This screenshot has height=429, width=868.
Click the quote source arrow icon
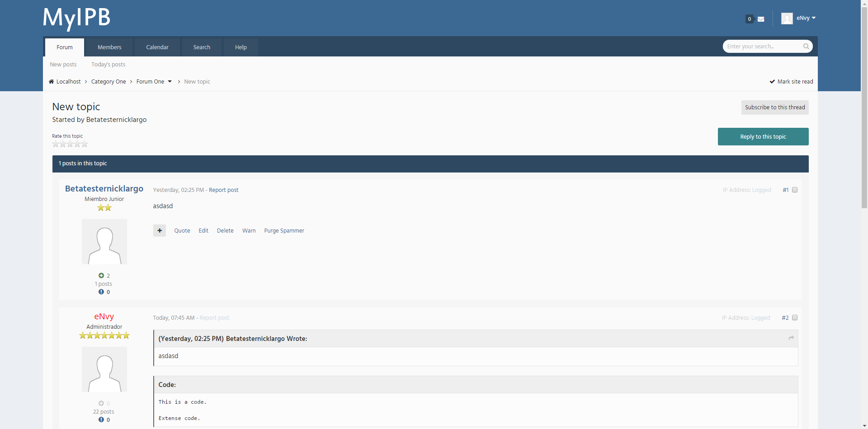791,338
